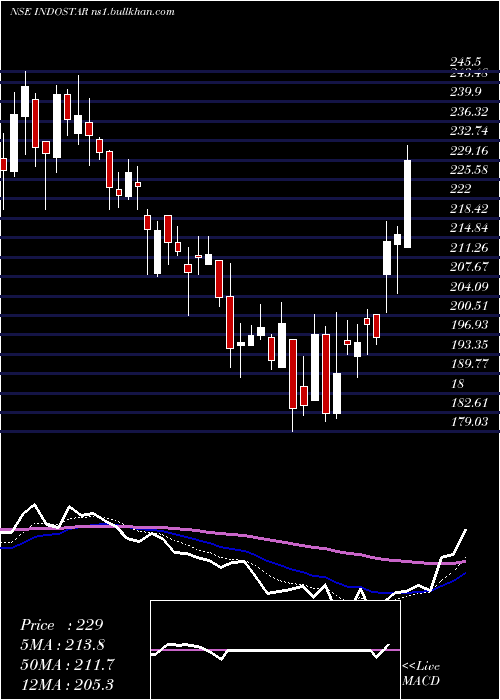Select the 236.32 price level label

coord(469,112)
